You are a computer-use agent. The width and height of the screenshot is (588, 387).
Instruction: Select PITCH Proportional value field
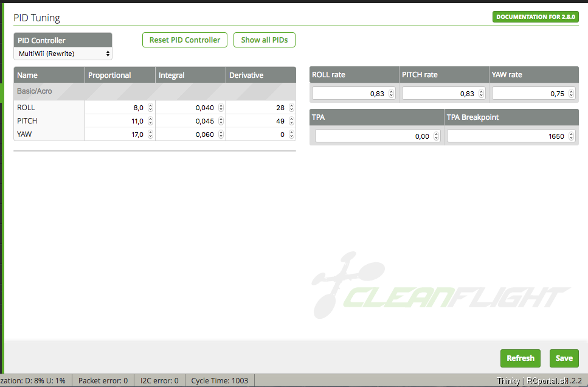tap(120, 121)
